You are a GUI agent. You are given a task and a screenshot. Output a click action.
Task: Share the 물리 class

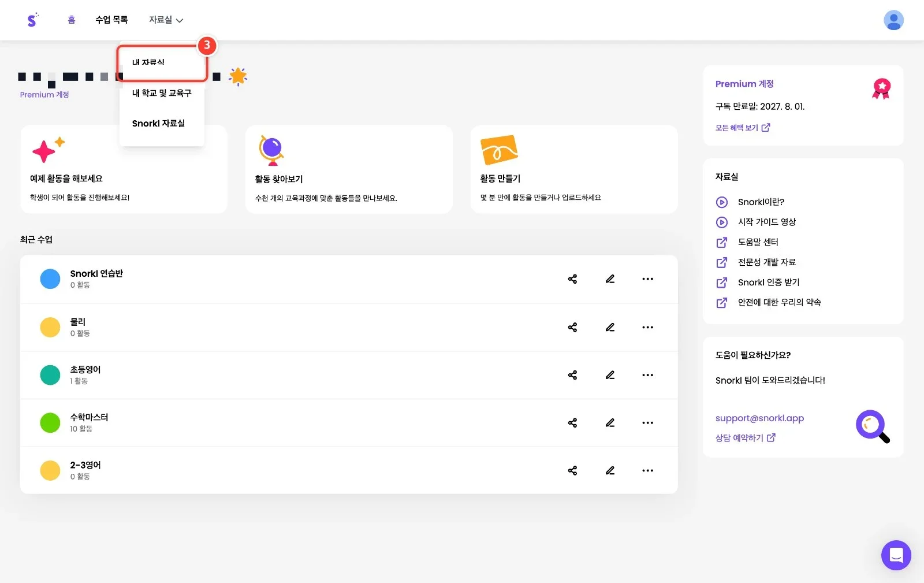[x=572, y=327]
